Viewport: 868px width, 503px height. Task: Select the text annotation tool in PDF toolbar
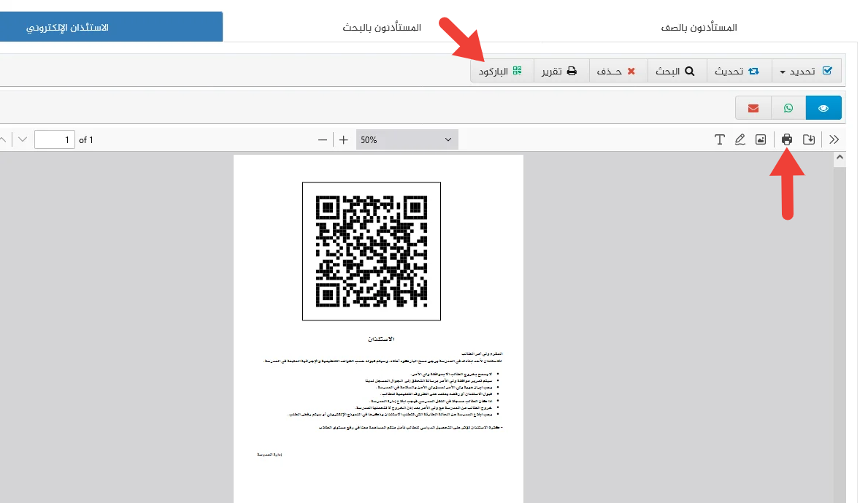[719, 139]
